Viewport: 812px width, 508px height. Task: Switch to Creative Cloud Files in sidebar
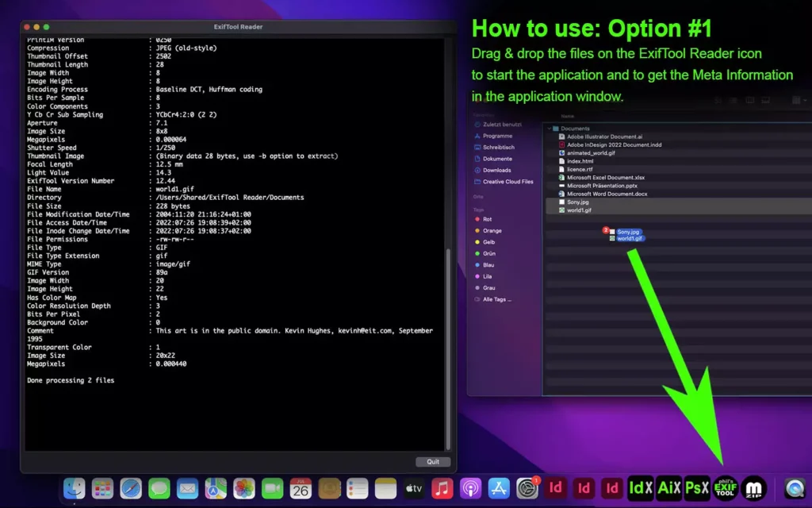pyautogui.click(x=507, y=181)
